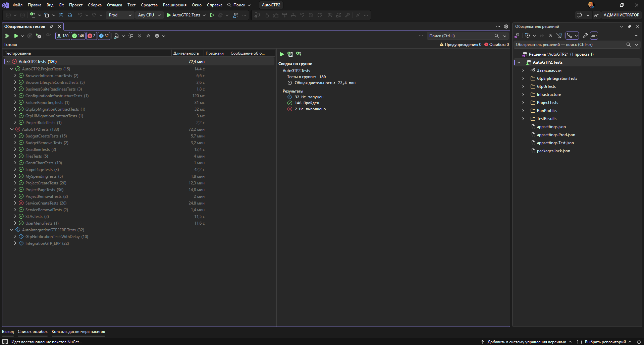Toggle passed tests filter showing 146

[78, 36]
